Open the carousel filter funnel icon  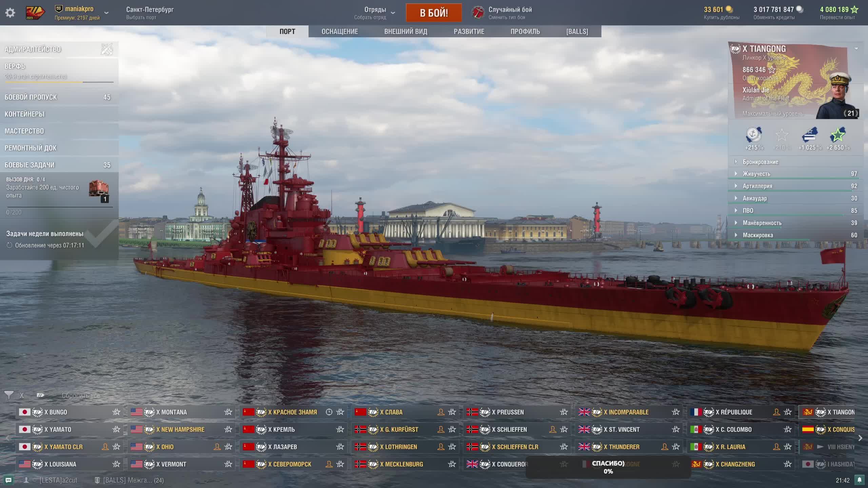click(9, 395)
